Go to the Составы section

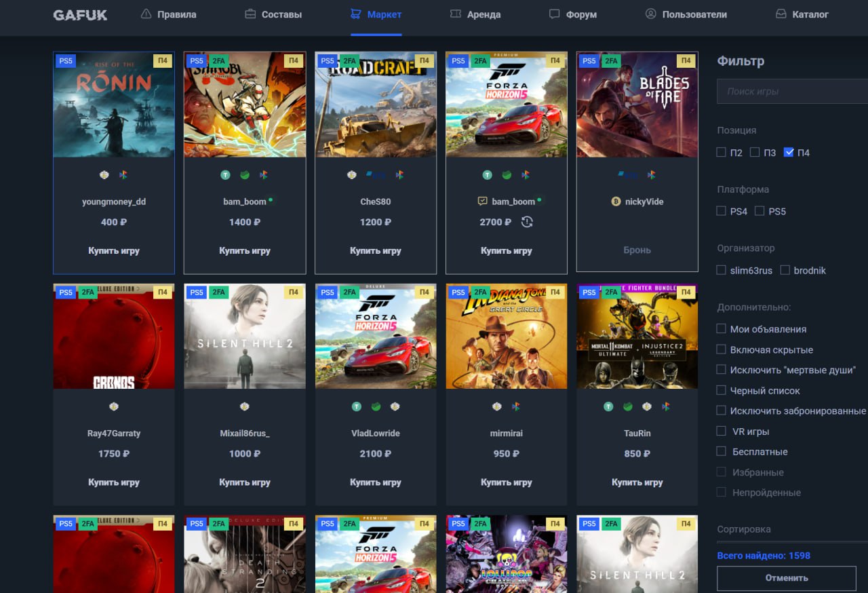(273, 14)
